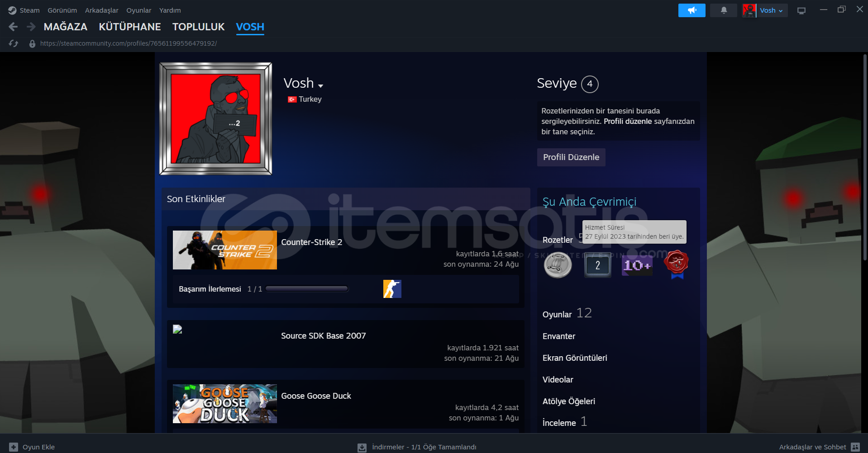
Task: Open the Source SDK Base 2007 title link
Action: point(324,336)
